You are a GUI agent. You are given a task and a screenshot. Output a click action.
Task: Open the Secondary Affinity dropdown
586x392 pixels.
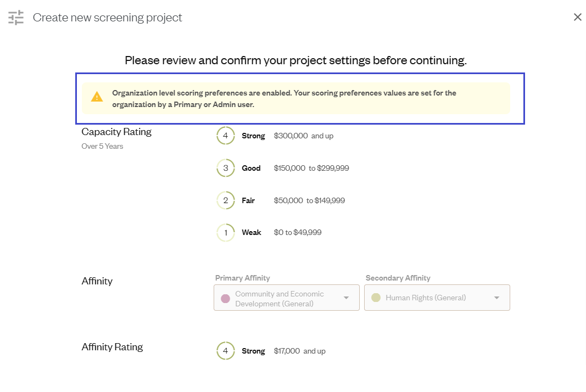[x=437, y=298]
